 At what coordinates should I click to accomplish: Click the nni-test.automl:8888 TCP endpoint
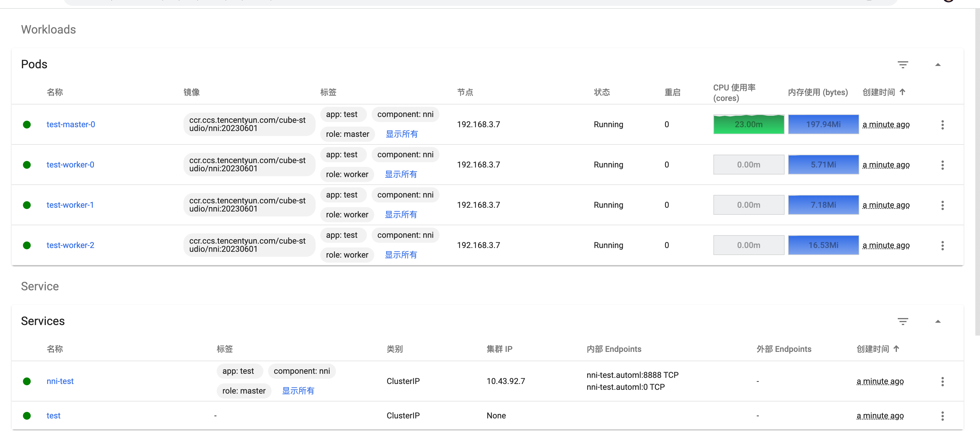pos(632,375)
